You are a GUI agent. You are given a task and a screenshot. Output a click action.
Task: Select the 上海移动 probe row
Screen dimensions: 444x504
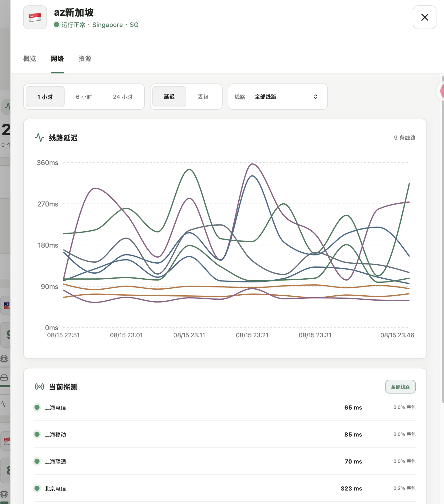coord(225,434)
